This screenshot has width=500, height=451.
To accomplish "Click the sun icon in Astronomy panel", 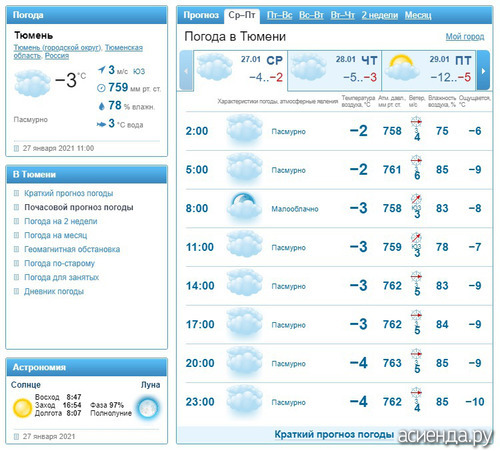I will (22, 408).
